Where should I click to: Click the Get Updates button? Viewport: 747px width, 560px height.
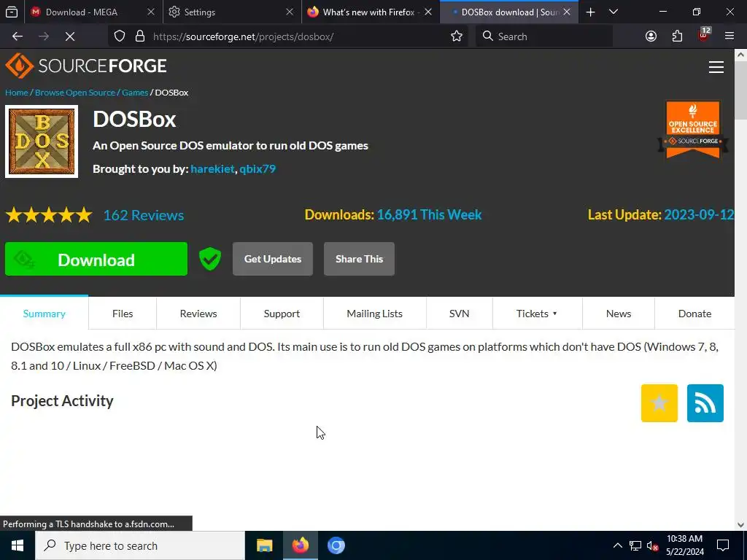pos(273,259)
